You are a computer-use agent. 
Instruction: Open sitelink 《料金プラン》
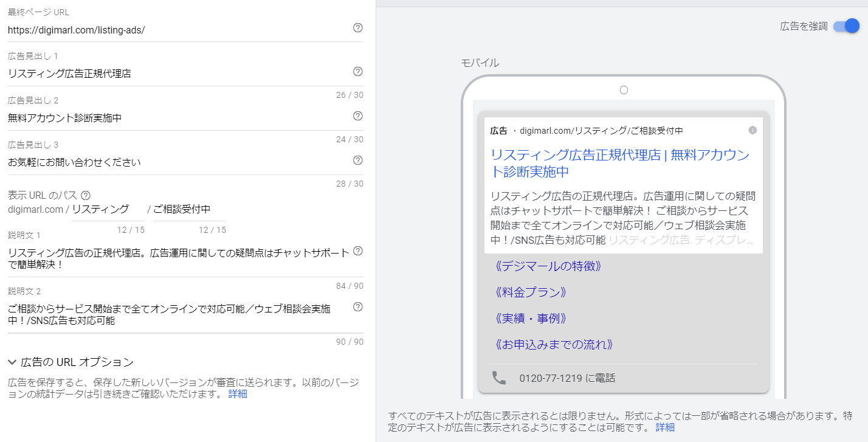pyautogui.click(x=531, y=292)
